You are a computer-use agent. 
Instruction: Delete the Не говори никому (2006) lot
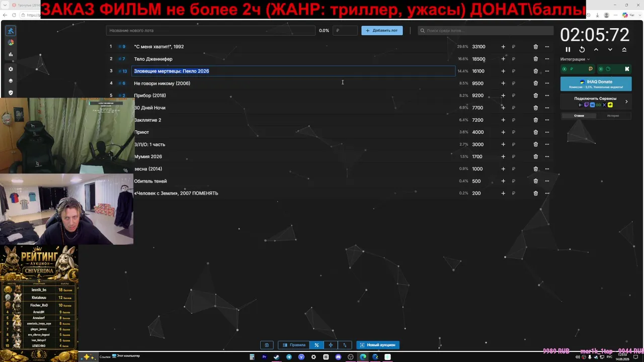point(536,83)
